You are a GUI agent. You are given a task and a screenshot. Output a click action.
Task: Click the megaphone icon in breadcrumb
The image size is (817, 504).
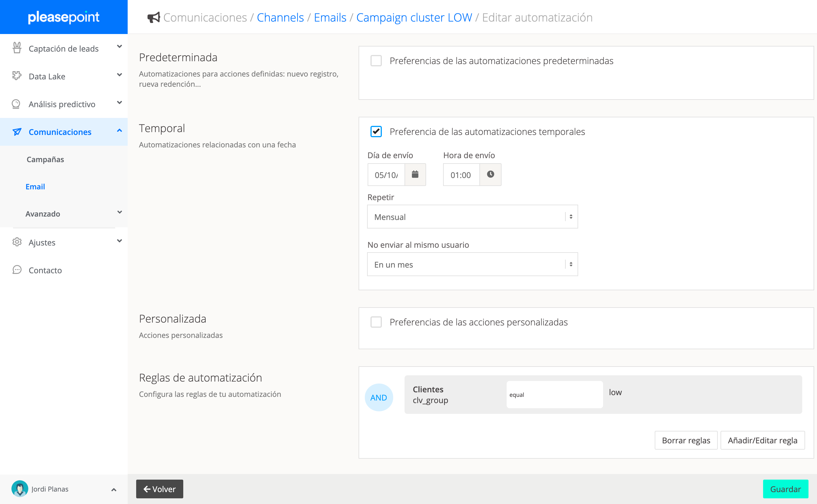pyautogui.click(x=154, y=17)
